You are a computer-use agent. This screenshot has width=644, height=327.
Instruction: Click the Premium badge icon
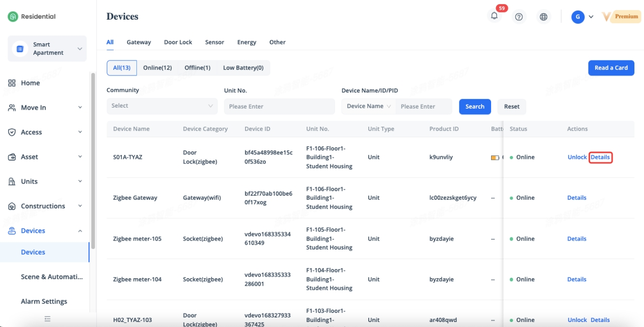621,17
